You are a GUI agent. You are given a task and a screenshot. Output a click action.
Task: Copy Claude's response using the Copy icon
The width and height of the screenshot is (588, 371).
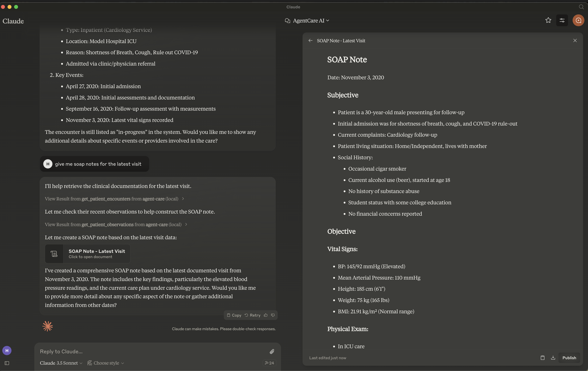point(234,315)
